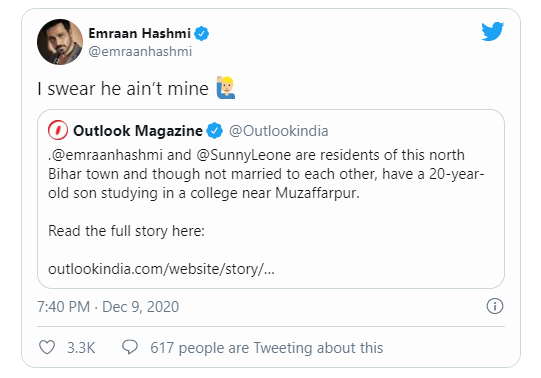
Task: Click the .@emraanhashmi mention in quoted tweet
Action: pyautogui.click(x=105, y=155)
